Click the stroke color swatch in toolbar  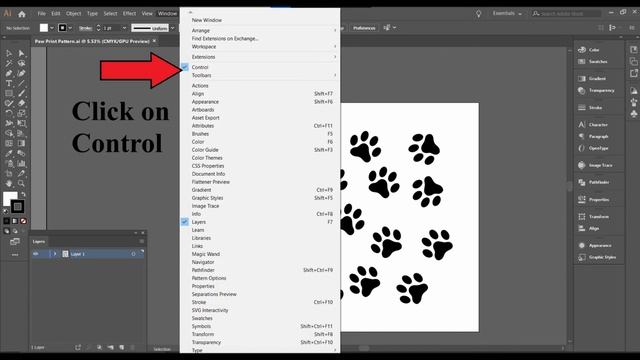pos(17,207)
